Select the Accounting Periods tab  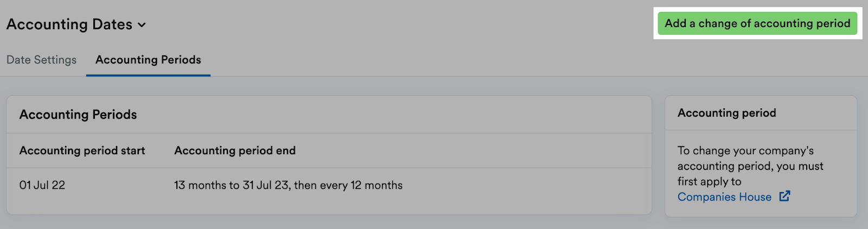(x=148, y=60)
